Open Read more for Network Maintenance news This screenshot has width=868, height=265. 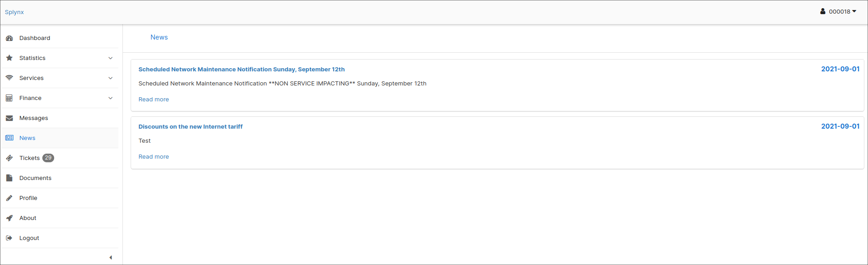[154, 100]
